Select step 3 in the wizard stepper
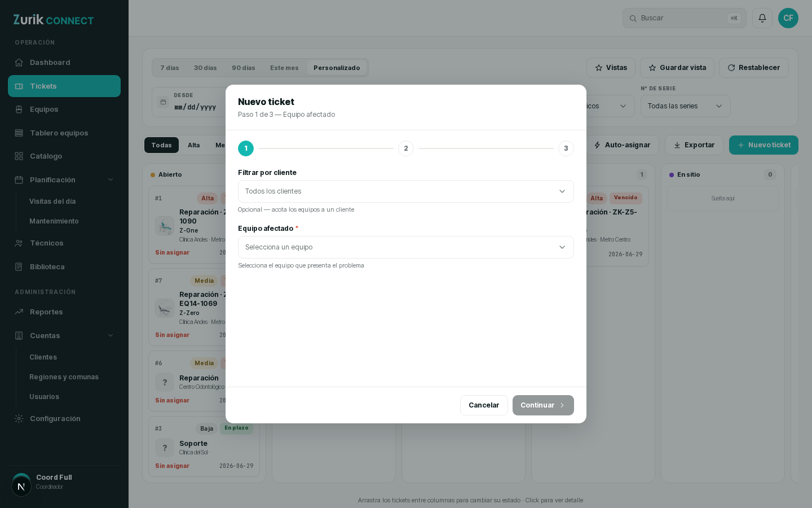The width and height of the screenshot is (812, 508). point(566,148)
